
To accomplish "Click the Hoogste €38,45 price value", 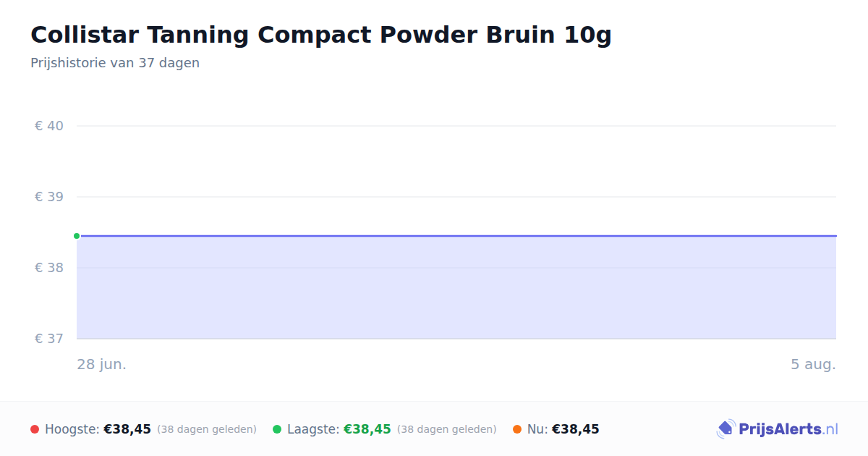I will (x=127, y=429).
